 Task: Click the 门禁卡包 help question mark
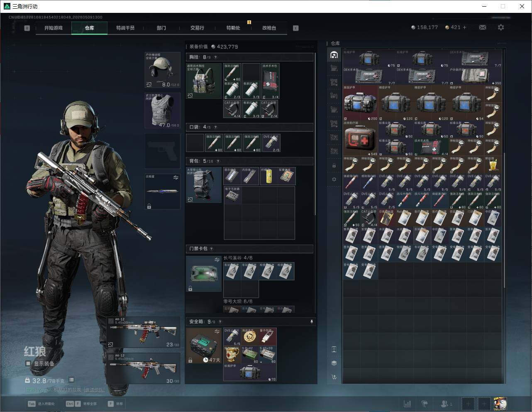coord(211,249)
